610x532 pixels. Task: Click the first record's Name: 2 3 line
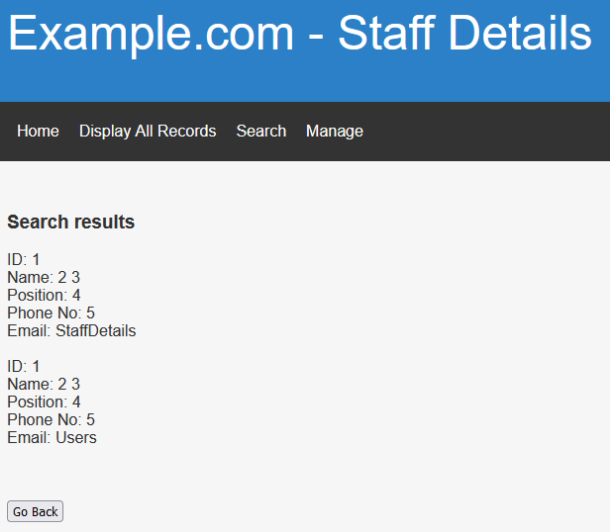pyautogui.click(x=43, y=277)
